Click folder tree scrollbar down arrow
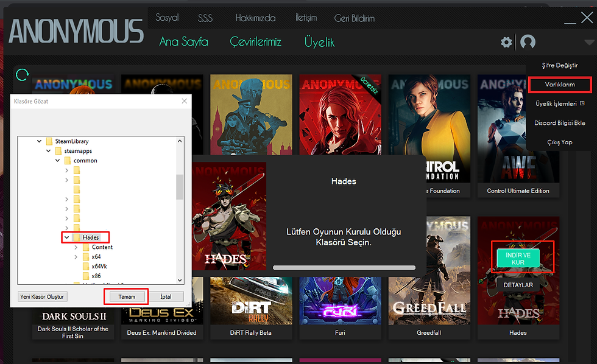597x364 pixels. (180, 280)
